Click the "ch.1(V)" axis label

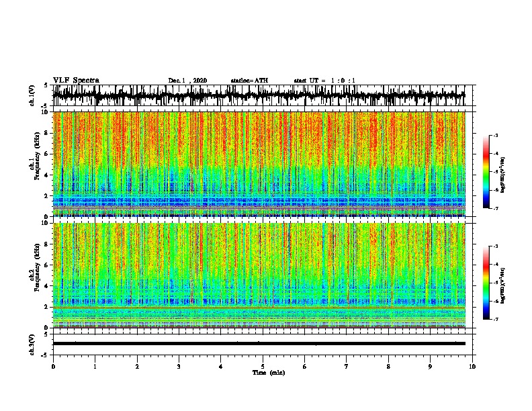[32, 95]
